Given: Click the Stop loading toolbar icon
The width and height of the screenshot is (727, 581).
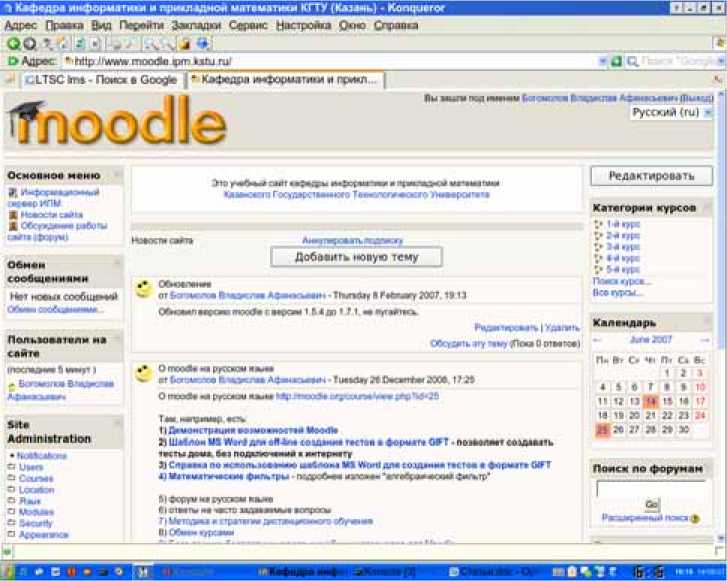Looking at the screenshot, I should click(95, 44).
